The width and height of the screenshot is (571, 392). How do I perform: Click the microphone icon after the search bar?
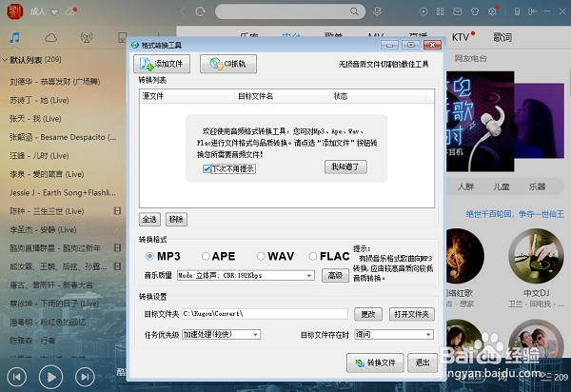[x=377, y=11]
